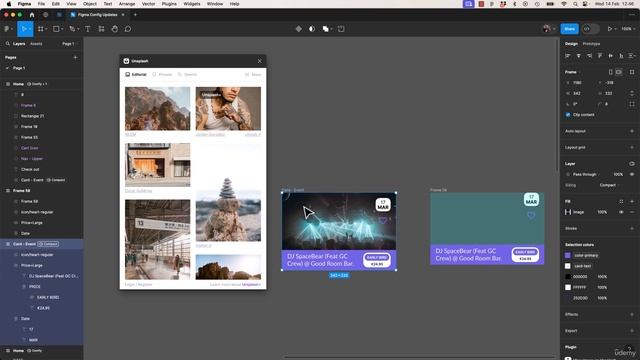Click the 000000 black color swatch
This screenshot has width=640, height=360.
point(568,277)
